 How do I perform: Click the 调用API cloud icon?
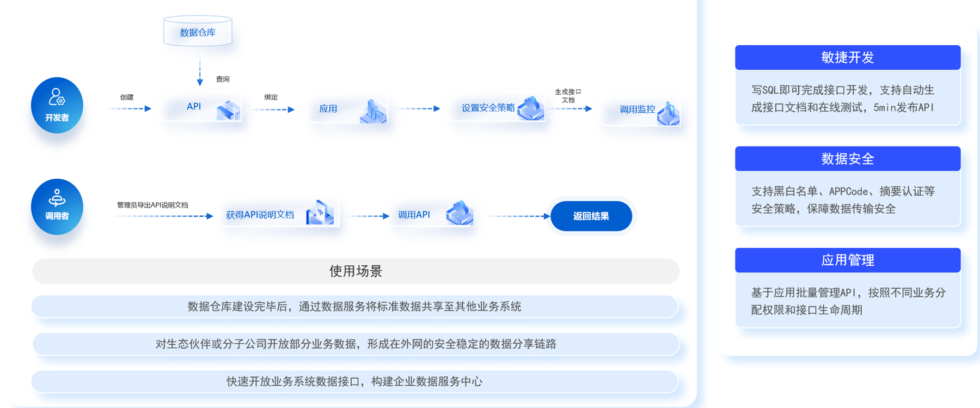point(460,213)
